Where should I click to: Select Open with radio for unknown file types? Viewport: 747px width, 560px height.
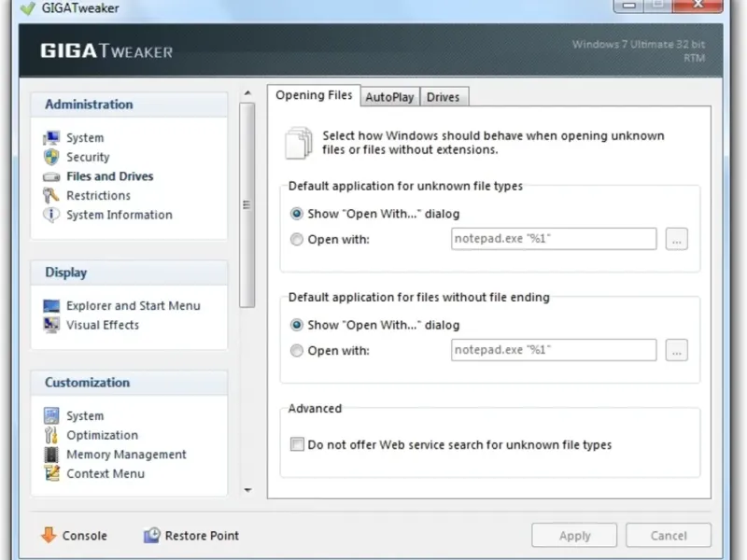coord(296,239)
